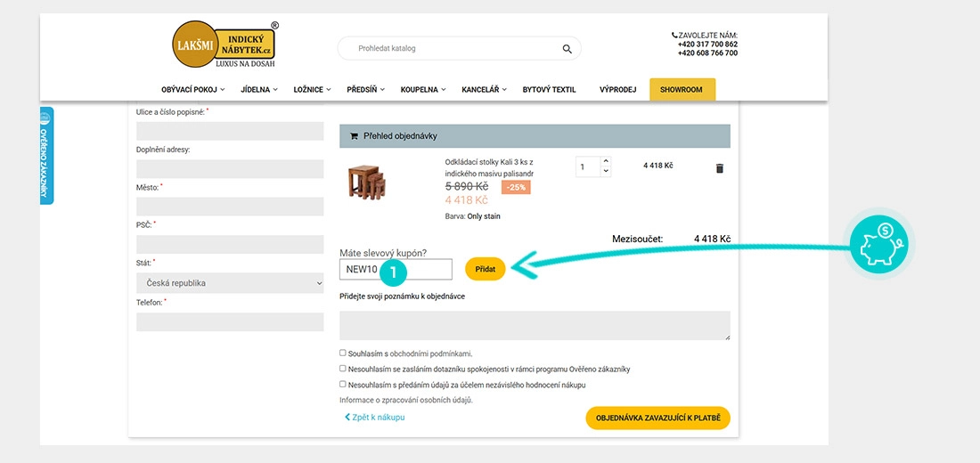
Task: Tick Nesouhlasím se zasláním dotazníku spokojenosti checkbox
Action: pos(342,369)
